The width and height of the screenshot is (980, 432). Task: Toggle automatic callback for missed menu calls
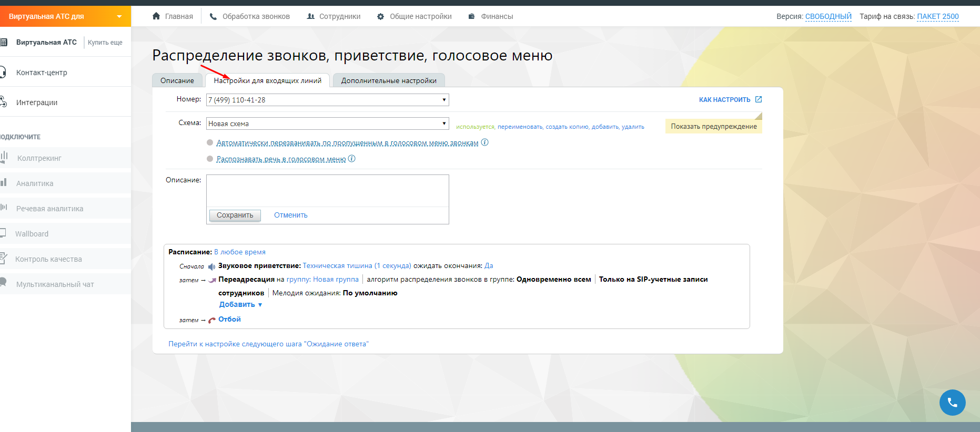click(210, 142)
